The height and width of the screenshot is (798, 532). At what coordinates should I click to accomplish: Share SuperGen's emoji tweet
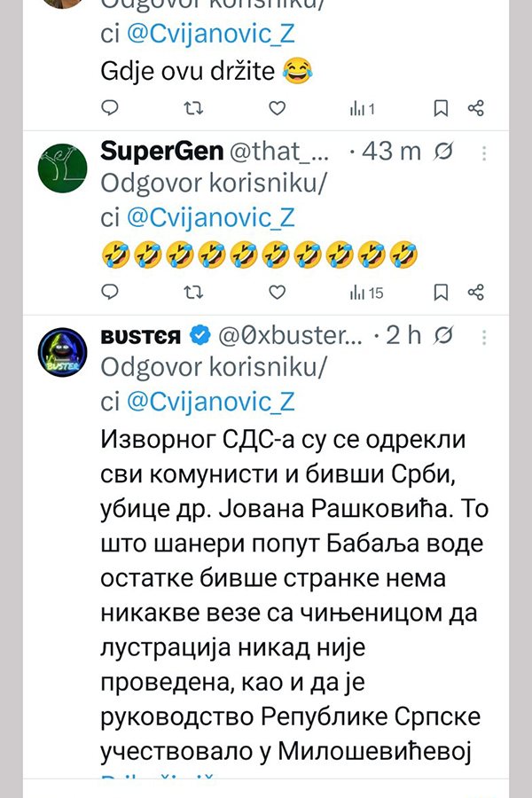[476, 291]
